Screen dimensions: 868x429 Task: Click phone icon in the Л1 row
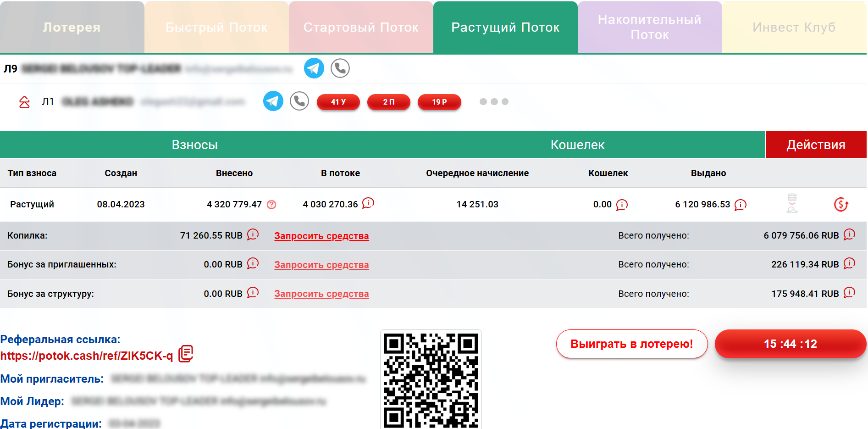point(299,101)
